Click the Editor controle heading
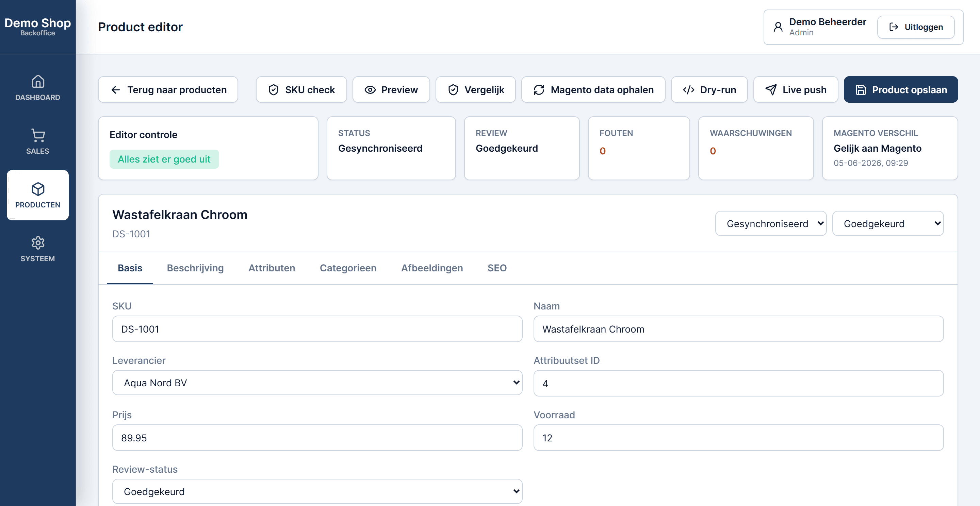The height and width of the screenshot is (506, 980). pos(143,135)
